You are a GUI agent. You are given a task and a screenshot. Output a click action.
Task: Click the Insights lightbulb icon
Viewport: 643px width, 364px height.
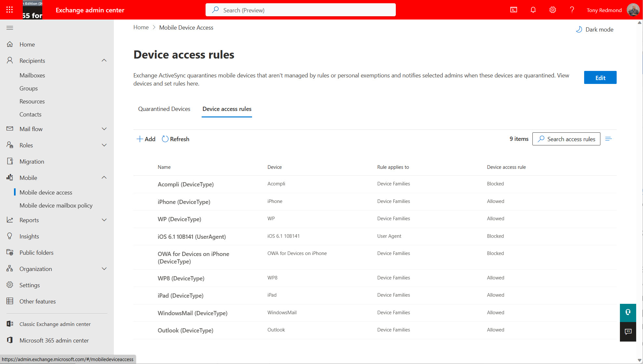coord(10,236)
